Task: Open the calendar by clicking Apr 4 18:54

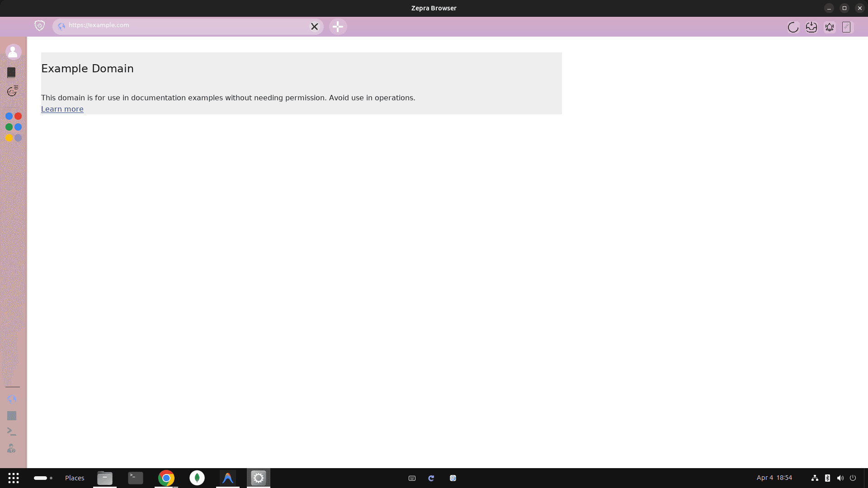Action: (x=774, y=478)
